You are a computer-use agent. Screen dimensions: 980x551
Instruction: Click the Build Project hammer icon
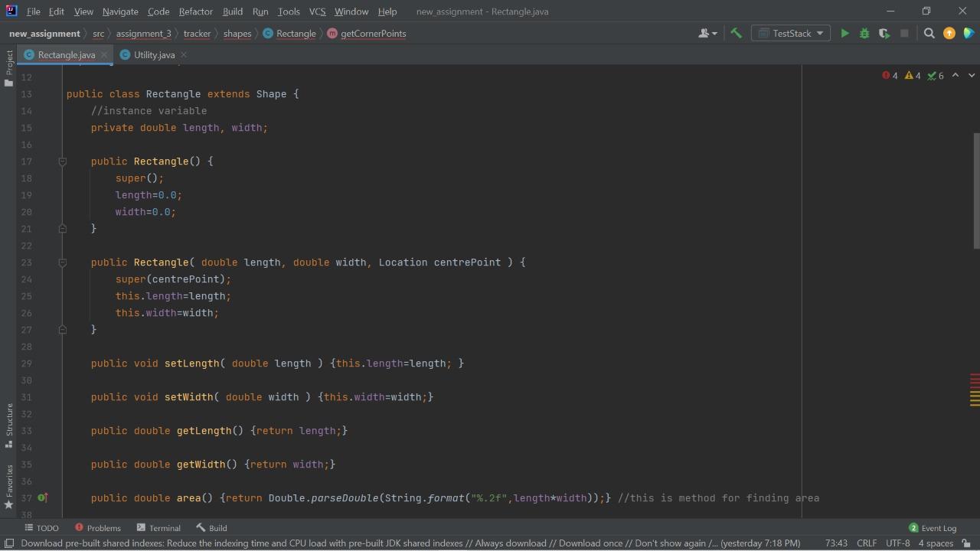[x=736, y=34]
